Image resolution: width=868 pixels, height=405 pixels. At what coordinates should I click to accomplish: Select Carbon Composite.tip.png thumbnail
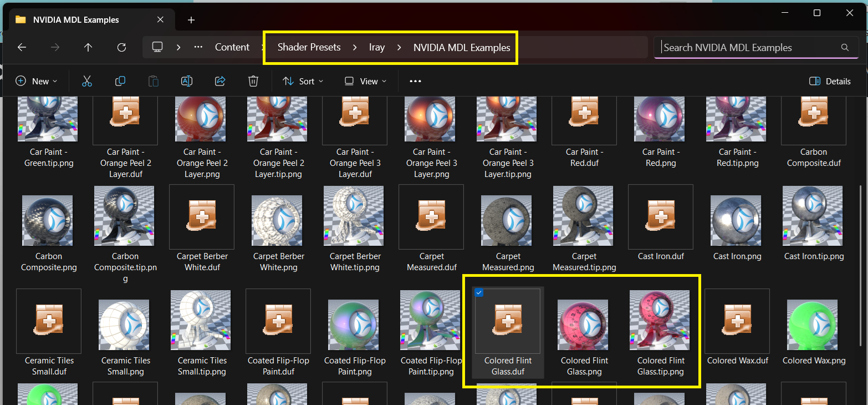tap(124, 216)
